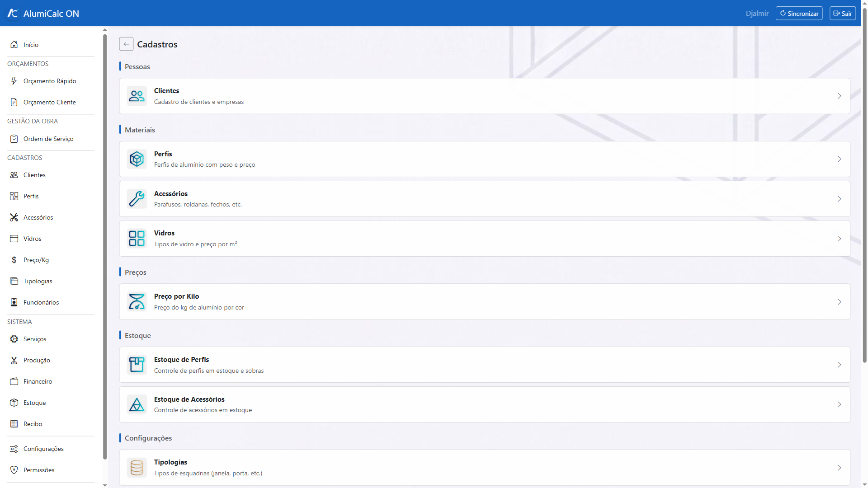
Task: Click the house icon beside Início
Action: click(x=14, y=45)
